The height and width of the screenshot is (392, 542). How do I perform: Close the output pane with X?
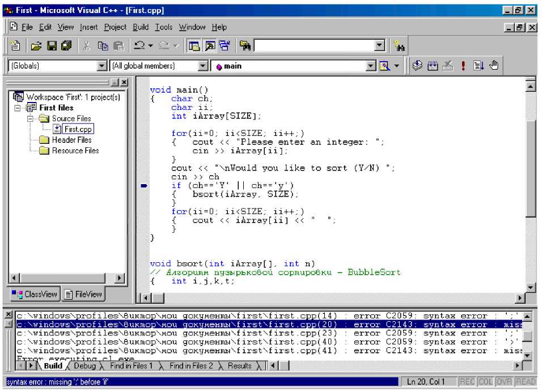9,314
